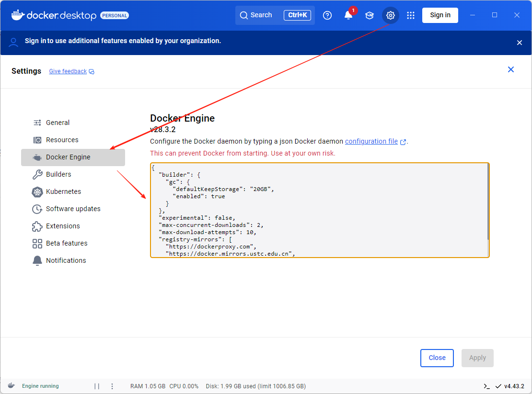Open the terminal icon in status bar
Image resolution: width=532 pixels, height=394 pixels.
click(x=486, y=386)
